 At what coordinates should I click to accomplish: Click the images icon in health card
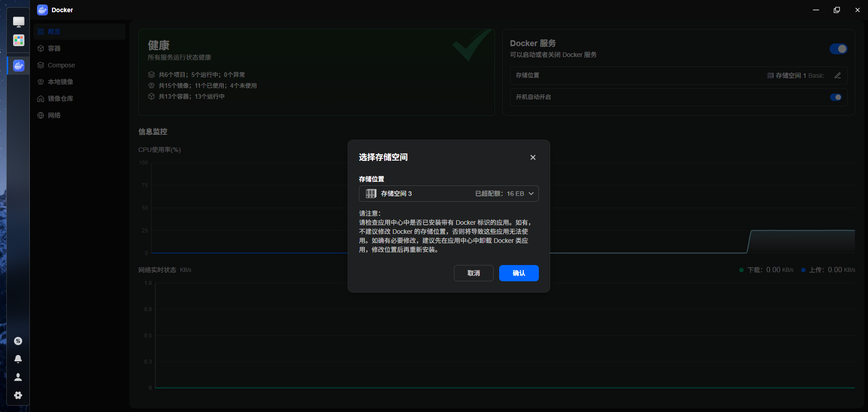(x=151, y=85)
